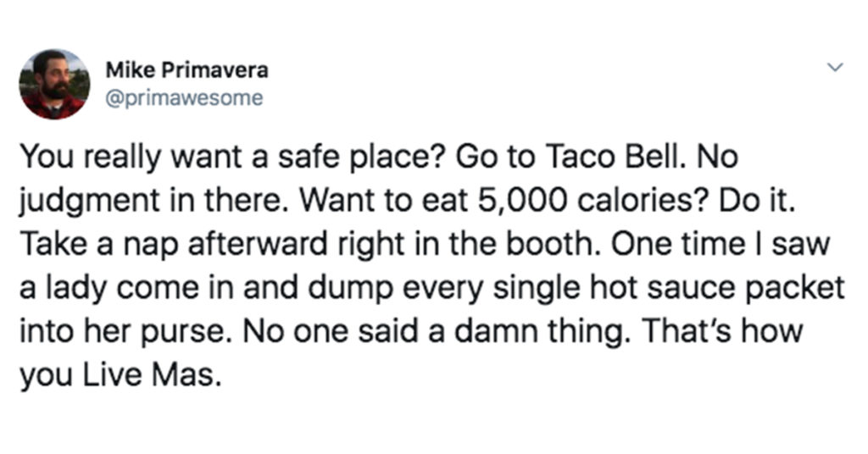Image resolution: width=868 pixels, height=454 pixels.
Task: Expand the tweet options chevron
Action: tap(834, 68)
